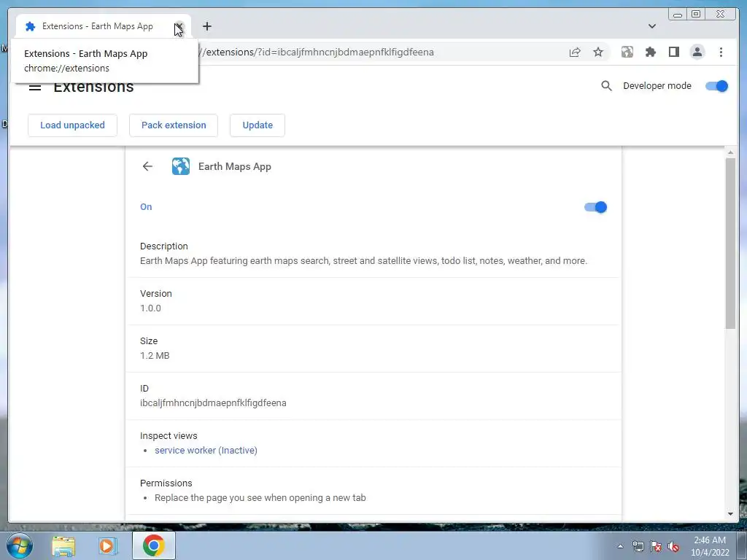This screenshot has height=560, width=747.
Task: Go back using the left arrow icon
Action: click(x=147, y=166)
